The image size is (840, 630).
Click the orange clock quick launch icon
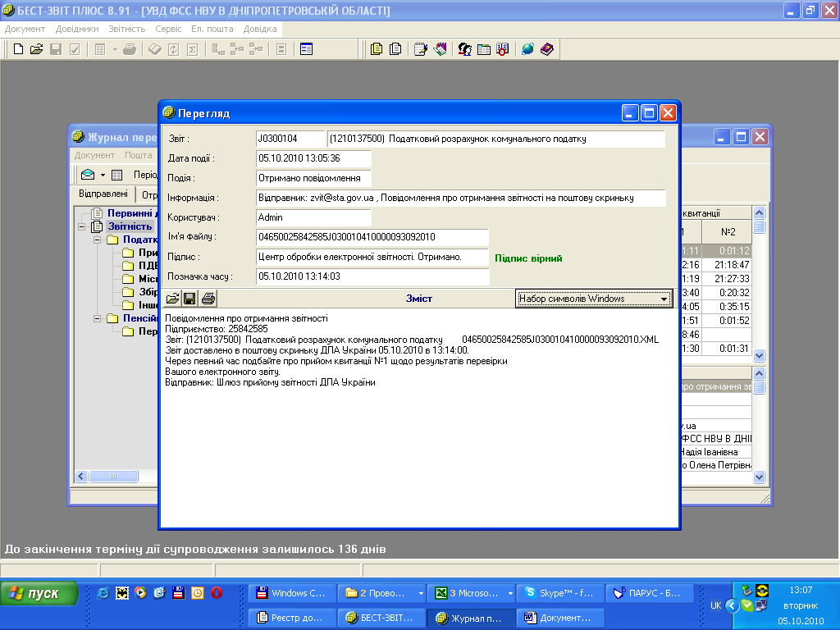(198, 593)
